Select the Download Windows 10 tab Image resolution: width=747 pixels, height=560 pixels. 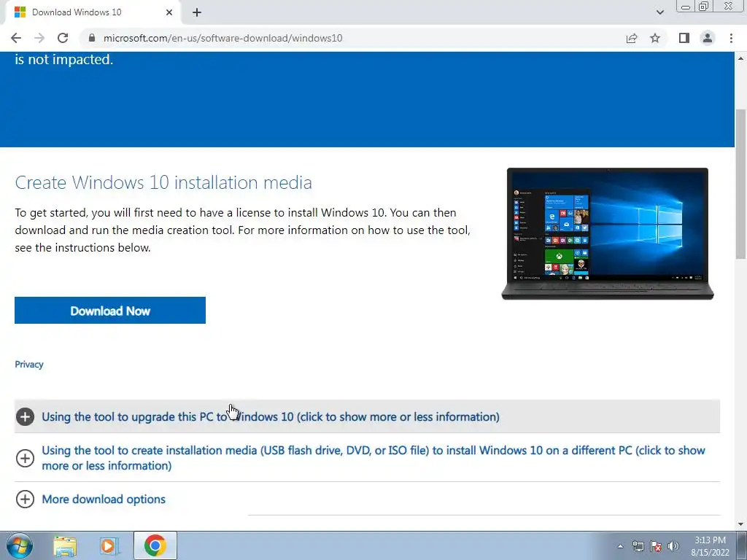tap(93, 12)
